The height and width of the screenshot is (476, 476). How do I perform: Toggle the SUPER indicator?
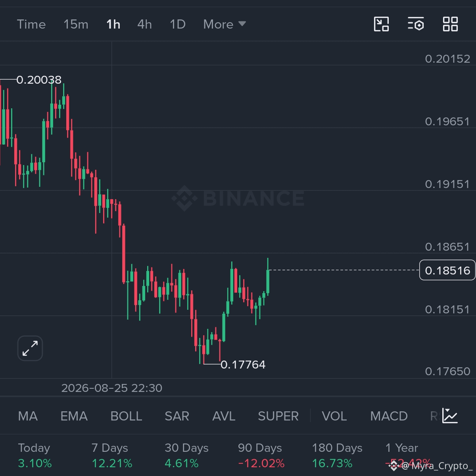click(x=278, y=416)
